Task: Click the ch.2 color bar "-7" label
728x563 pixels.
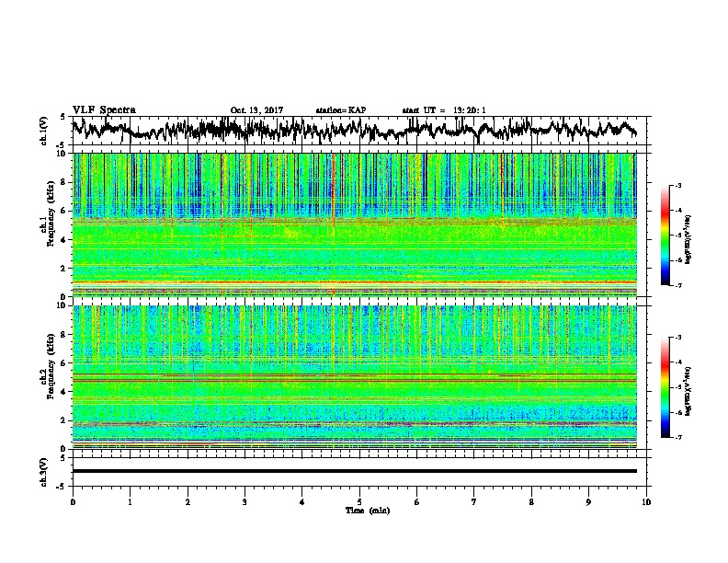Action: click(678, 437)
